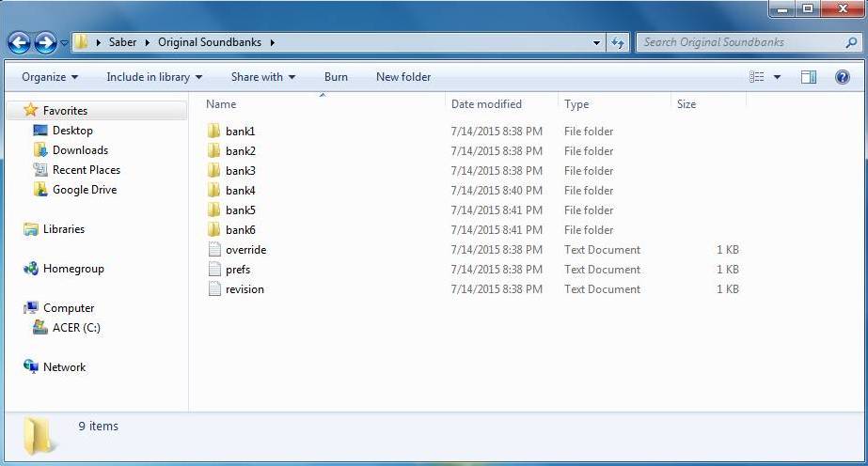868x466 pixels.
Task: Create a New folder
Action: tap(403, 77)
